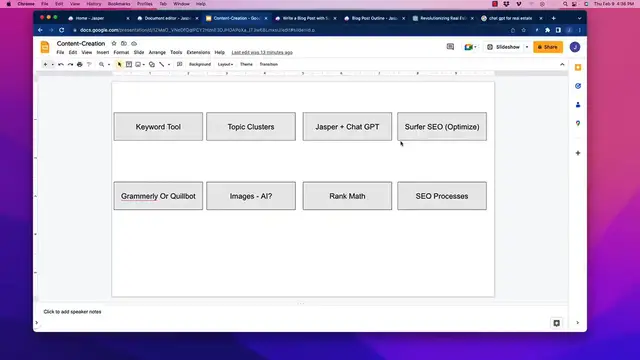Open the Theme panel
This screenshot has width=640, height=360.
[x=246, y=64]
